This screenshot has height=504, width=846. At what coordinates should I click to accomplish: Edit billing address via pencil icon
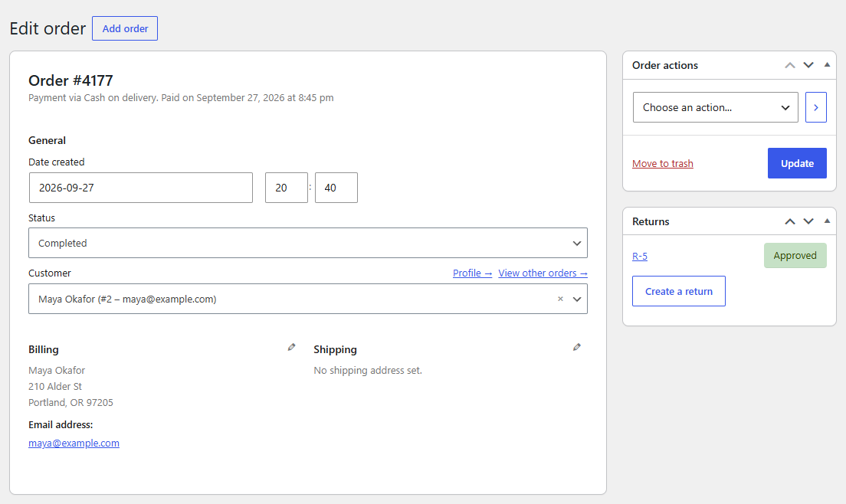coord(291,347)
